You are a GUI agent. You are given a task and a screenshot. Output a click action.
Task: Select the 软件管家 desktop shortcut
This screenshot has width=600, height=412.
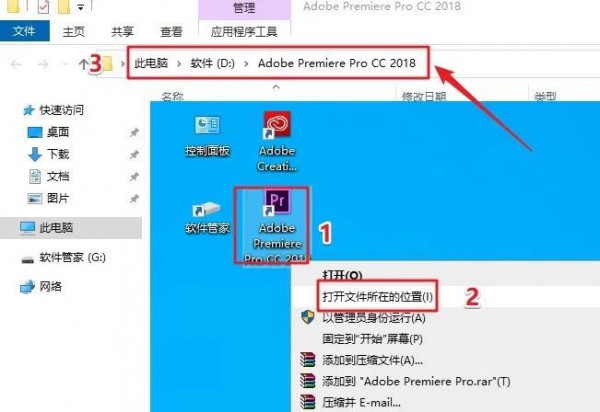(207, 218)
